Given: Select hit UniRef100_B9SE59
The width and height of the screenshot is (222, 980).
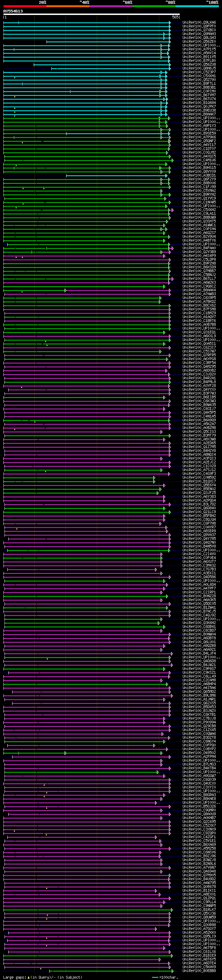Looking at the screenshot, I should tap(199, 133).
